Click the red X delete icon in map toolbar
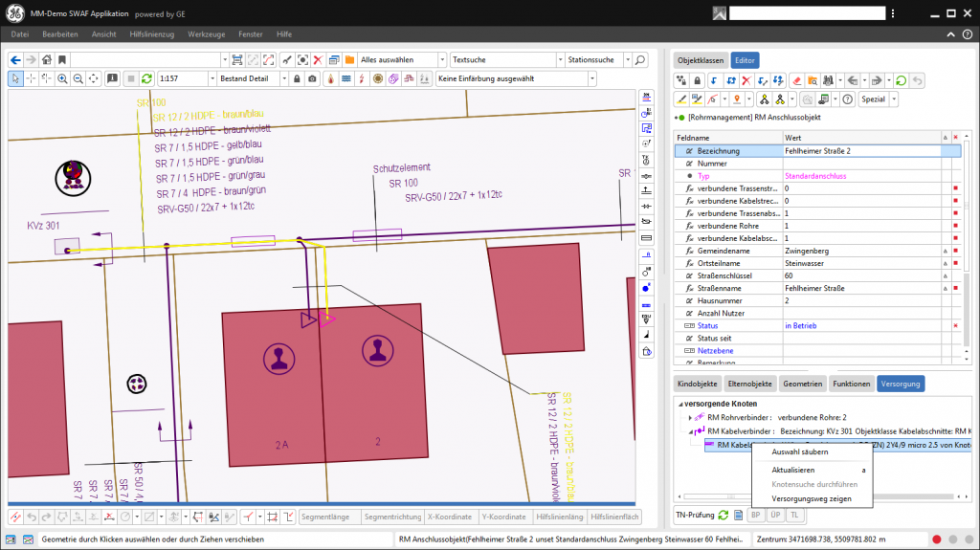This screenshot has width=980, height=550. (318, 59)
